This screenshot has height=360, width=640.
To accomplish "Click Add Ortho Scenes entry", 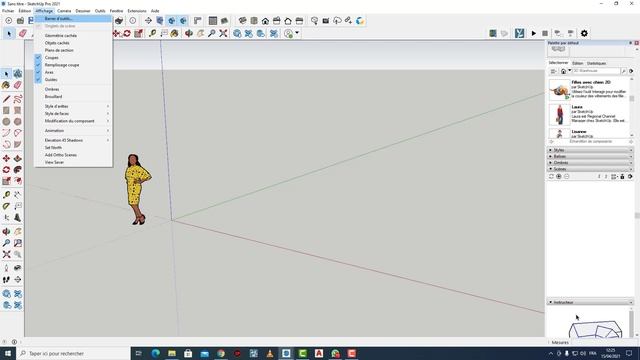I will click(73, 155).
